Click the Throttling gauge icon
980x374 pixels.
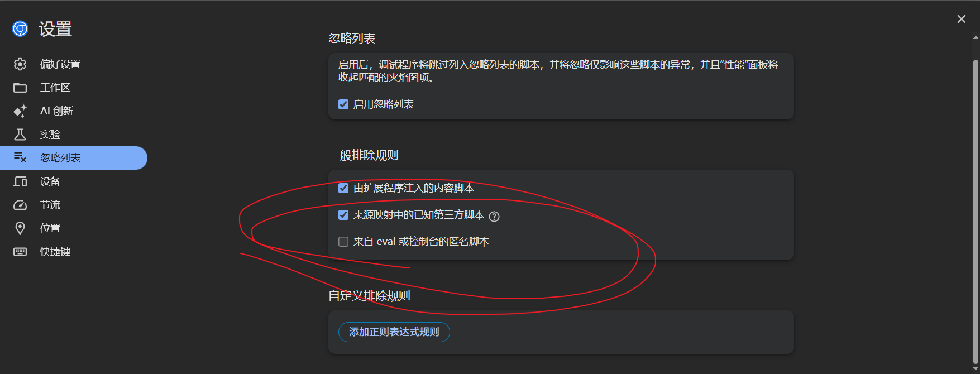pos(20,205)
